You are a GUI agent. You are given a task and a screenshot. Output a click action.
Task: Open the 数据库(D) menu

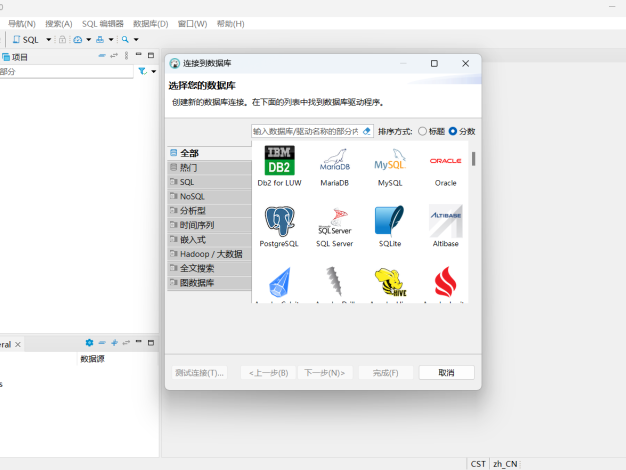pos(151,24)
